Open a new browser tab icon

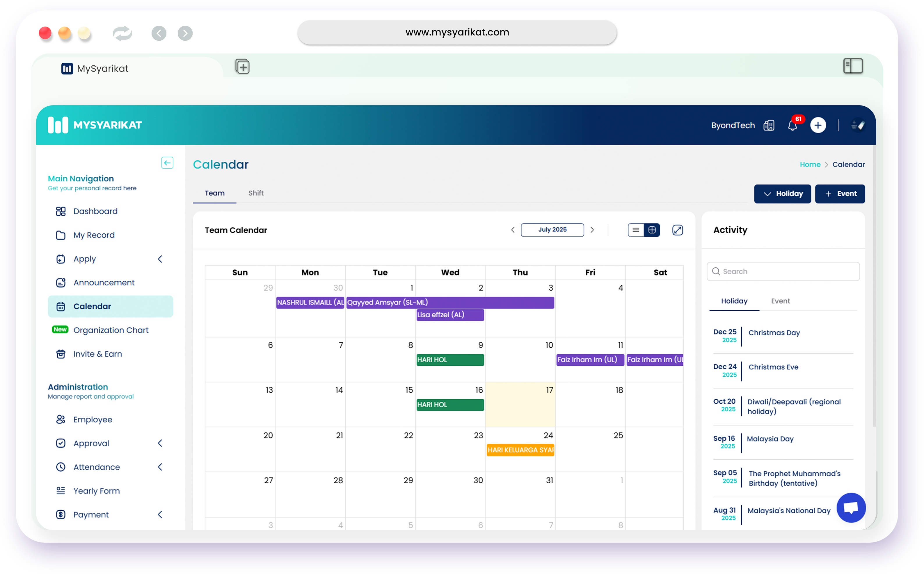pos(242,67)
